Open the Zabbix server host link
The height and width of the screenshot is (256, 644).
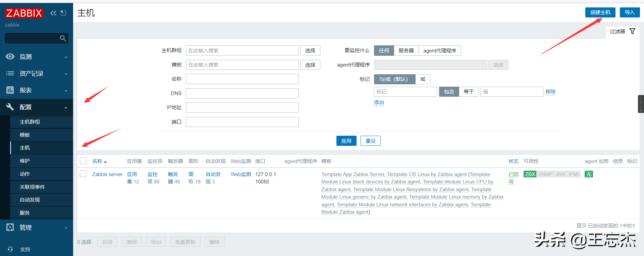pyautogui.click(x=107, y=174)
